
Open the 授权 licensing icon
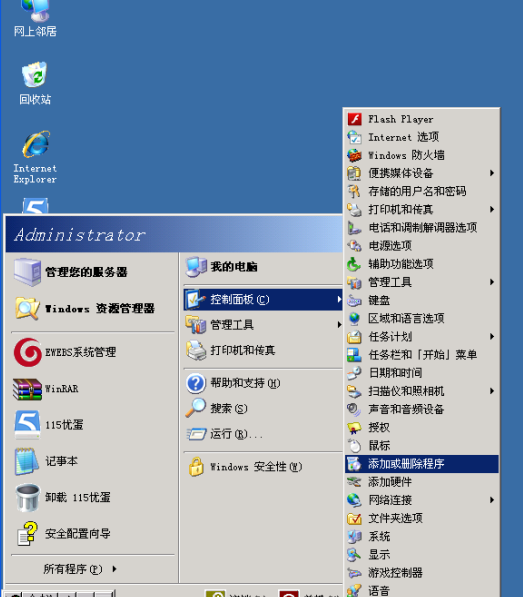354,428
